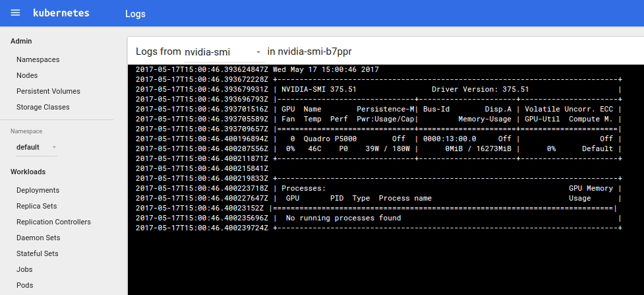Open the nvidia-smi container dropdown
Screen dimensions: 644x295
coord(223,52)
